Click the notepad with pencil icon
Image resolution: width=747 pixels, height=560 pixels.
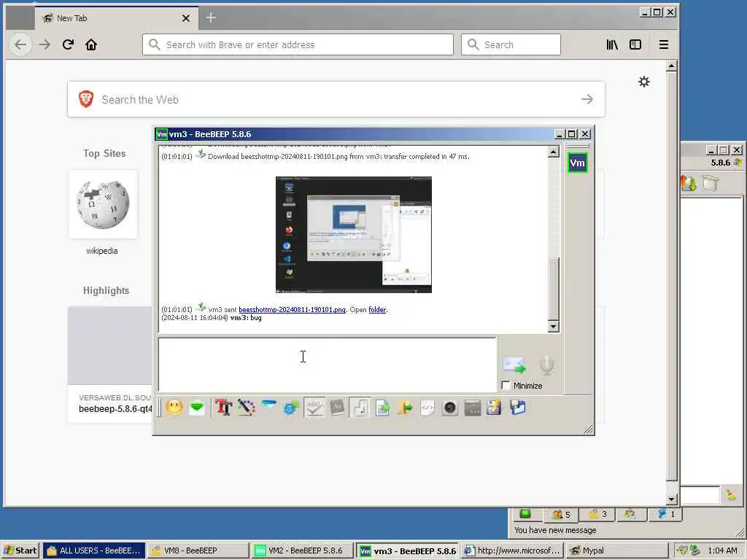495,408
